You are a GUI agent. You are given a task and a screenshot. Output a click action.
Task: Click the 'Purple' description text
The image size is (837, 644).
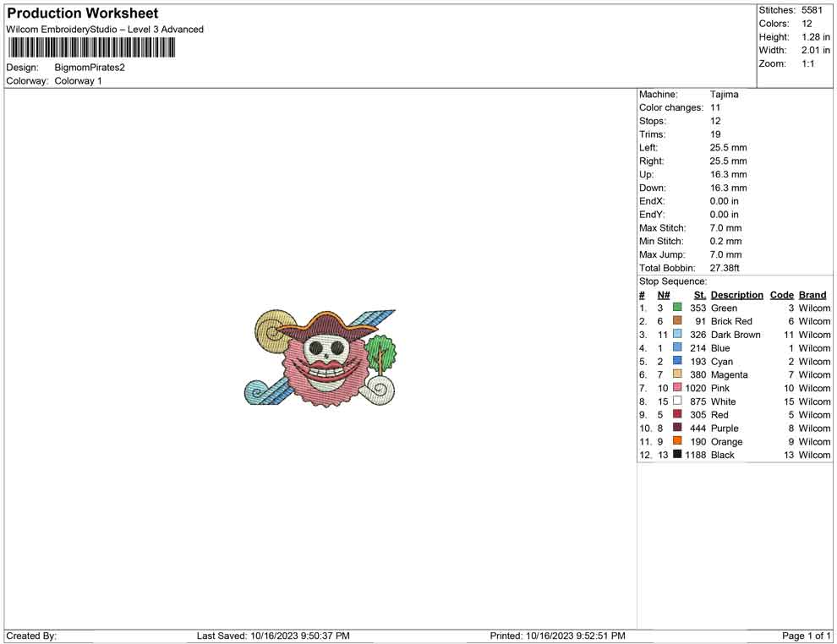[725, 428]
